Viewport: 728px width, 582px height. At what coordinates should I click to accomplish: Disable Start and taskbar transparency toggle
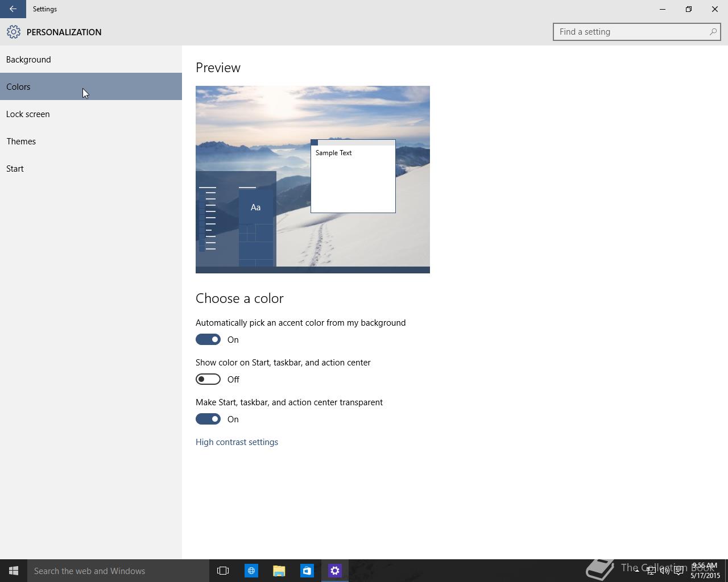[208, 419]
